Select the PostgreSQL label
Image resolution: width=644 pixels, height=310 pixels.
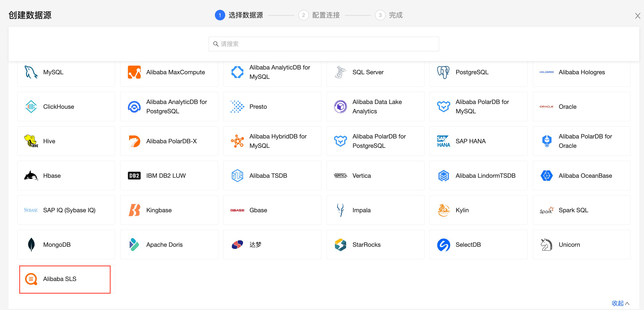click(472, 72)
